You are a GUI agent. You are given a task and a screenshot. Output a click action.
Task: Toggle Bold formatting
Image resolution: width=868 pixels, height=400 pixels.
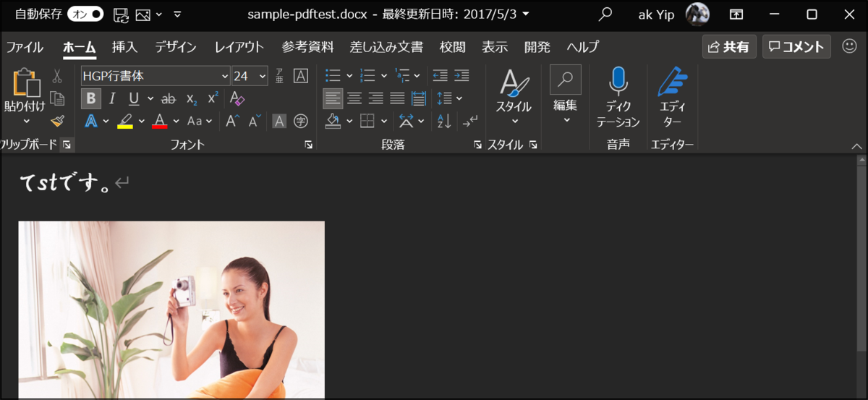91,98
